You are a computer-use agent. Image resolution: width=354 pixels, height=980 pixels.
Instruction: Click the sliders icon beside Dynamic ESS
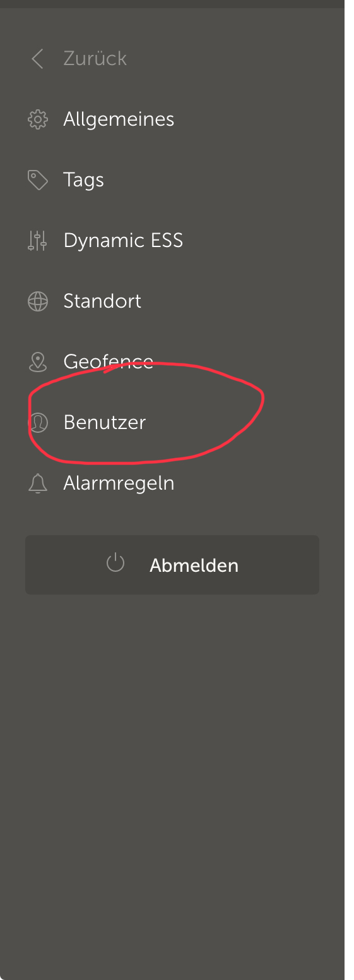pos(38,241)
